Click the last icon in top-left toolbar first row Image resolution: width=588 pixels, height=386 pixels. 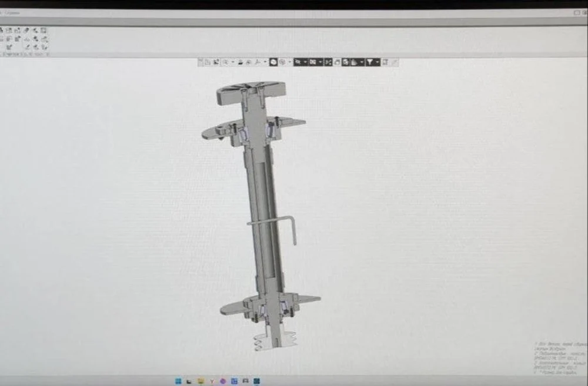point(44,31)
